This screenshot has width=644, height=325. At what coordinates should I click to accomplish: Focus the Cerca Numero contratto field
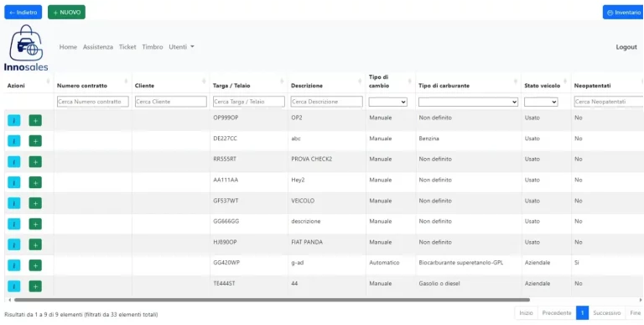click(93, 102)
